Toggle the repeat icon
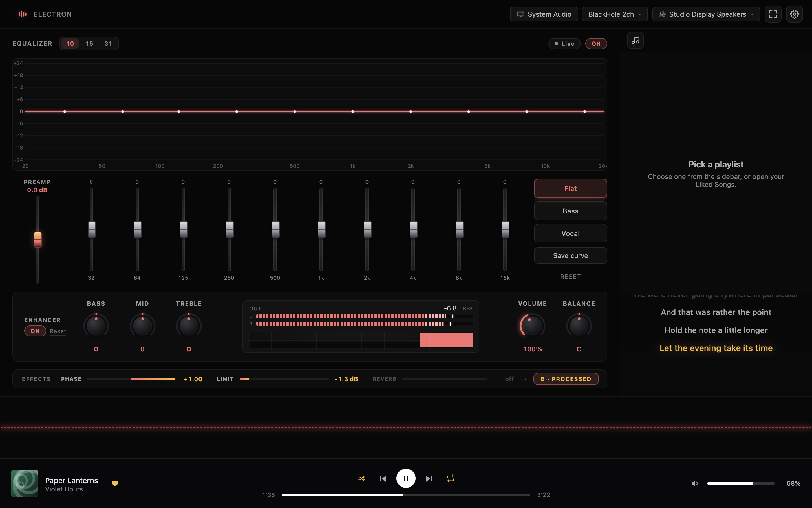This screenshot has height=508, width=812. click(x=451, y=478)
